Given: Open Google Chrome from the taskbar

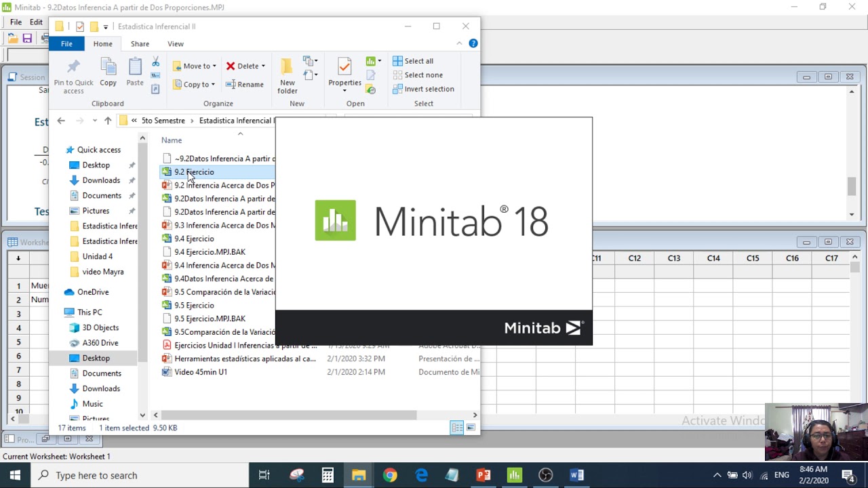Looking at the screenshot, I should (x=390, y=475).
